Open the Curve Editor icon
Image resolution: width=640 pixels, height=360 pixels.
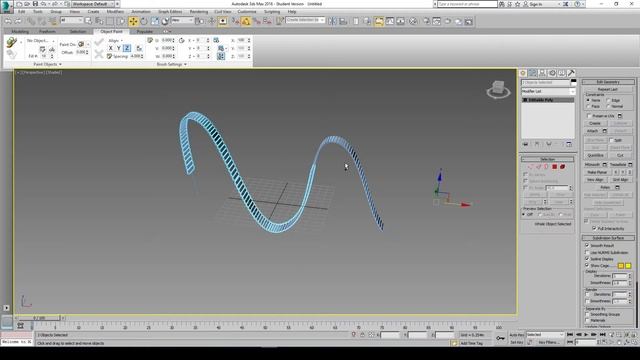tap(390, 21)
